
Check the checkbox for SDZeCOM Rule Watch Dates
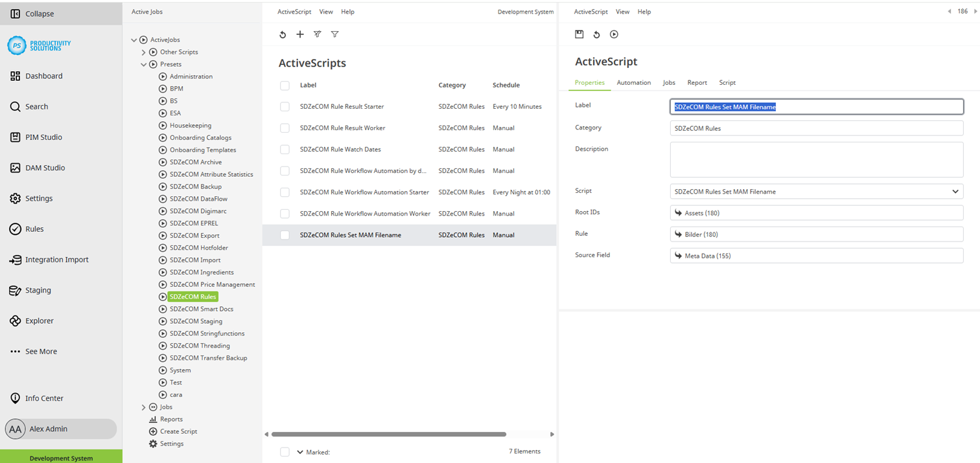tap(285, 149)
